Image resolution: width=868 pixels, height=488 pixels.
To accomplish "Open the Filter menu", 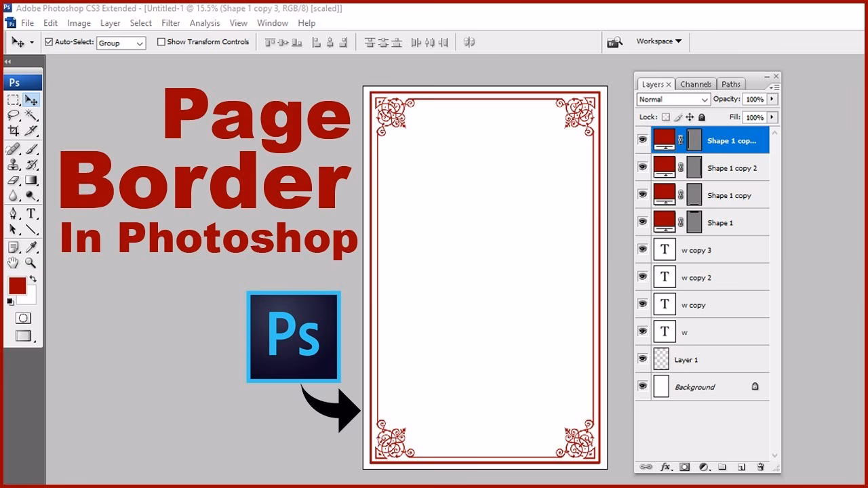I will pos(170,22).
